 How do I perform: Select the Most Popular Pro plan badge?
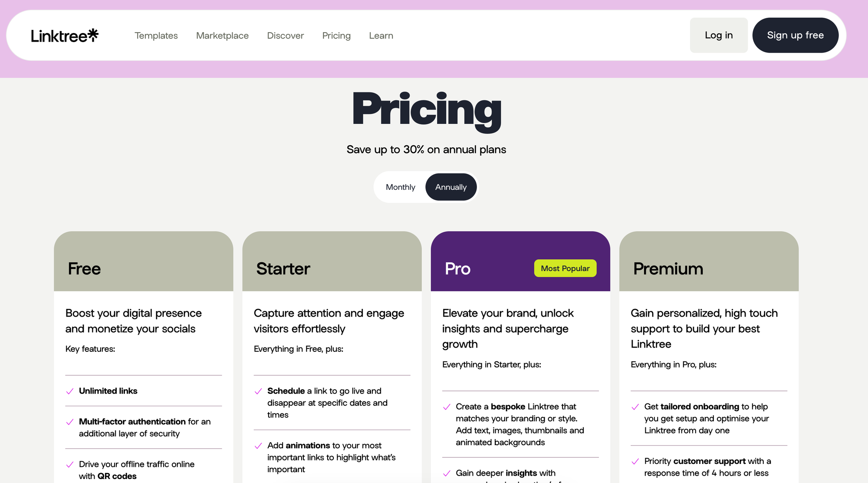pyautogui.click(x=565, y=268)
